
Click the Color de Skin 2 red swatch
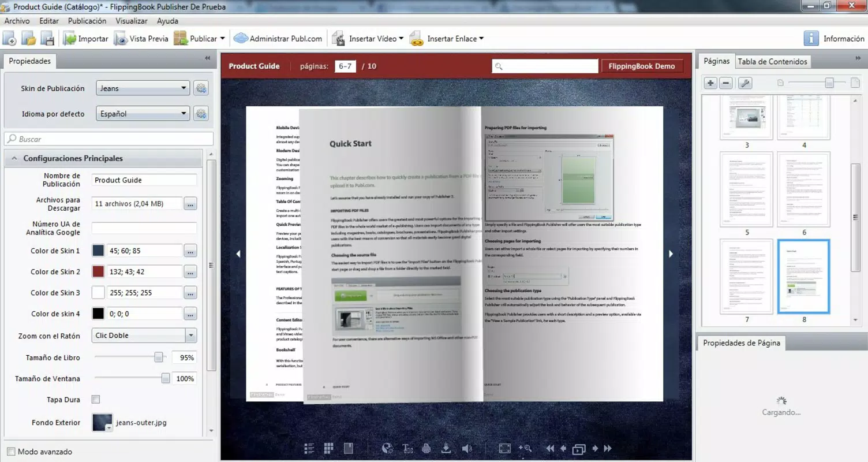pos(98,271)
